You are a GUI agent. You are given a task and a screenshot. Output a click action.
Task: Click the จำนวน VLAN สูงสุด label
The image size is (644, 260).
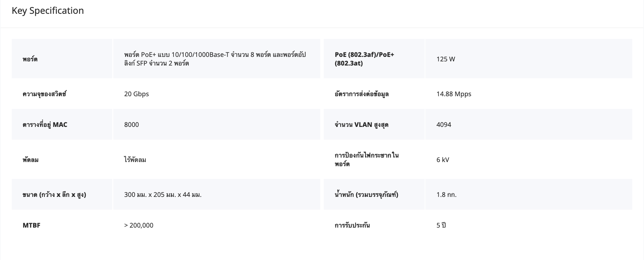tap(361, 124)
